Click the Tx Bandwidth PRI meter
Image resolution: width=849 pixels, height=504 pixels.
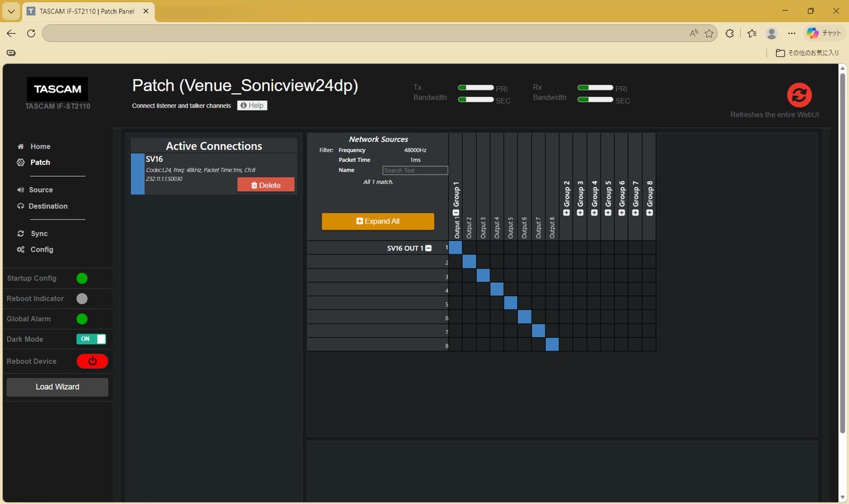[x=475, y=88]
